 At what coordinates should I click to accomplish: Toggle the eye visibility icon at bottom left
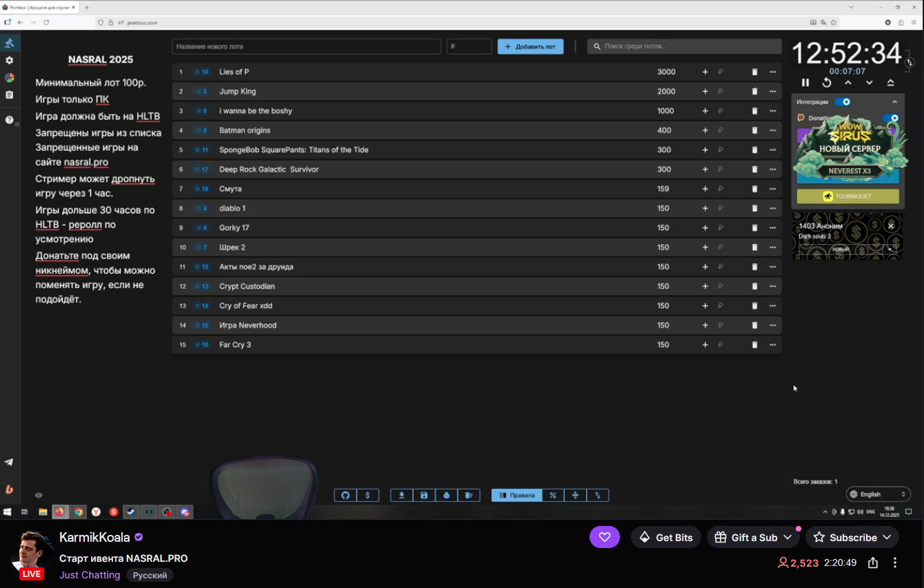39,495
